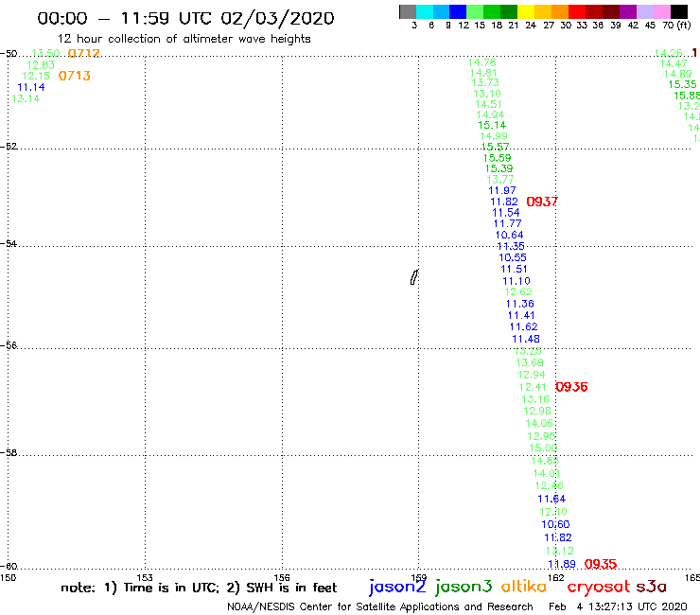Screen dimensions: 700x615
Task: Click the lavender legend color swatch
Action: pos(644,11)
